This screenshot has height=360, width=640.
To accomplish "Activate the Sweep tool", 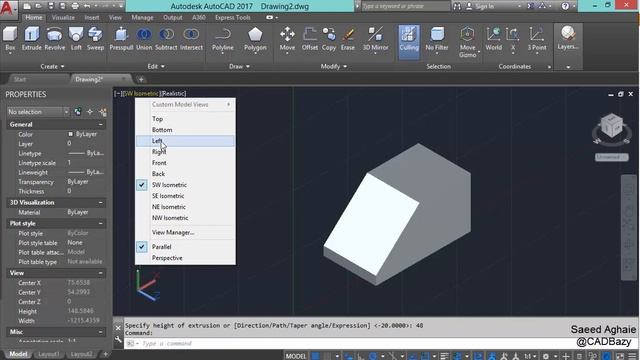I will point(95,39).
